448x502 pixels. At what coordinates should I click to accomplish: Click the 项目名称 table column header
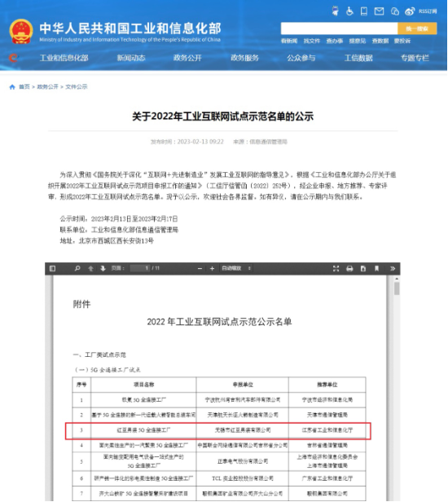pyautogui.click(x=143, y=385)
